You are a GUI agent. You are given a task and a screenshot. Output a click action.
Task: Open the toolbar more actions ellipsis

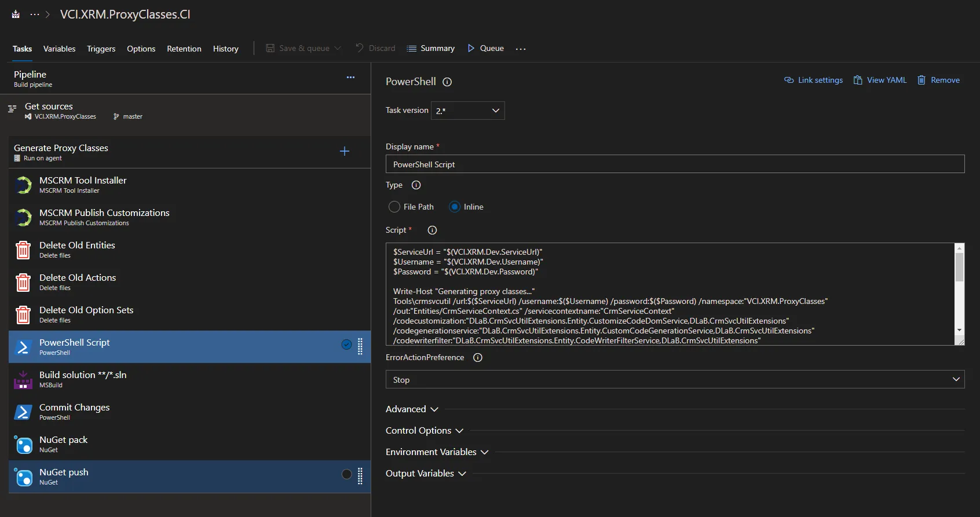click(521, 49)
